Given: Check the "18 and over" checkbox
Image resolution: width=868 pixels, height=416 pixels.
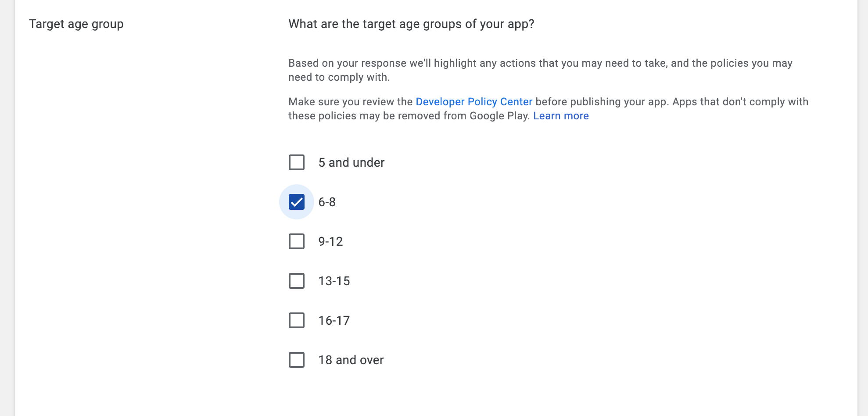Looking at the screenshot, I should coord(297,360).
